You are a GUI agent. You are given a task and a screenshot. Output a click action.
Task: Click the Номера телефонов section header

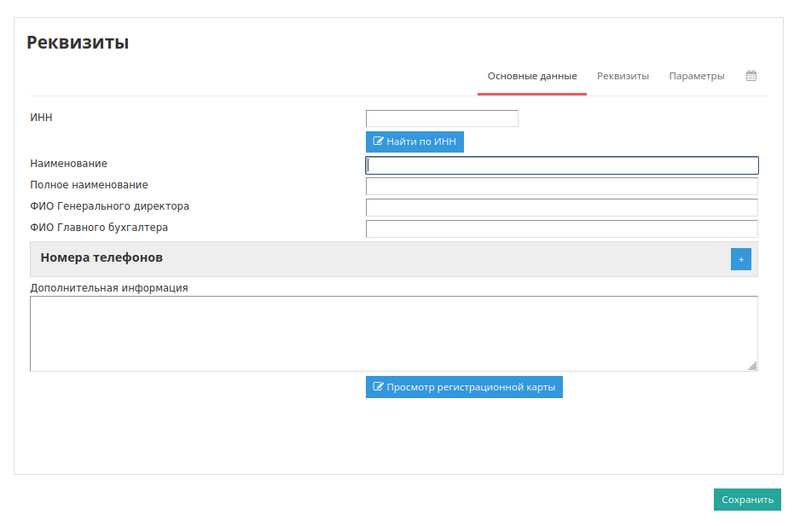[102, 258]
